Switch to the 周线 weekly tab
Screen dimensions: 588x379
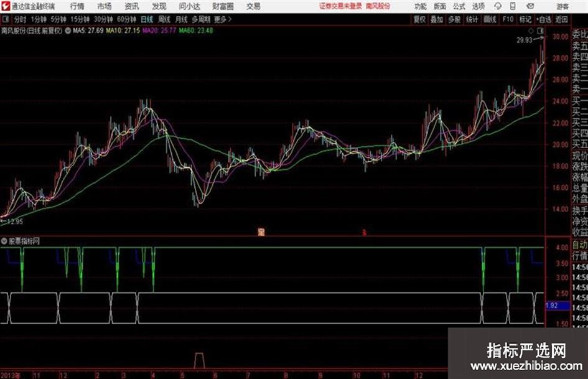[x=164, y=19]
